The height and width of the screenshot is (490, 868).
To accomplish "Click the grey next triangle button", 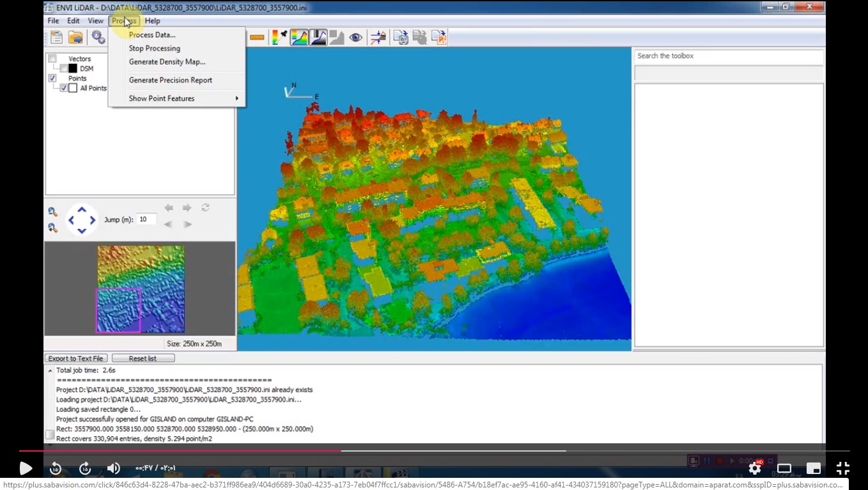I will (187, 224).
